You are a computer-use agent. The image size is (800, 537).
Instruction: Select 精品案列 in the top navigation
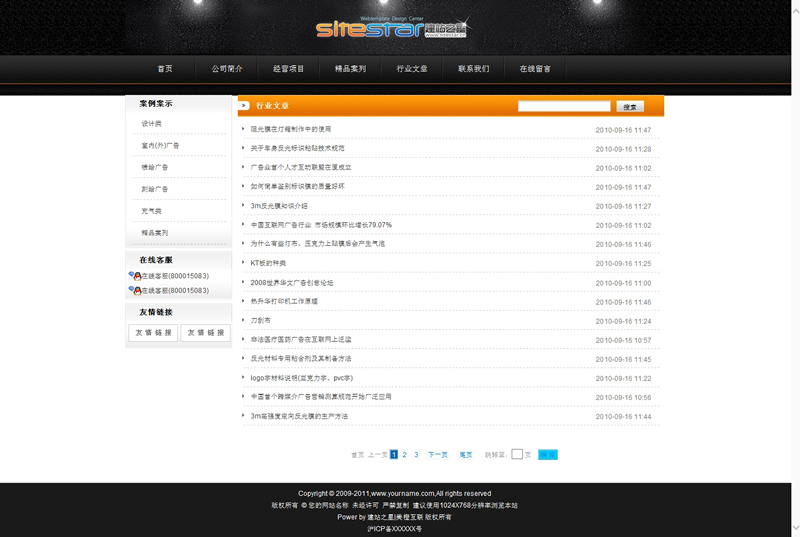click(350, 69)
